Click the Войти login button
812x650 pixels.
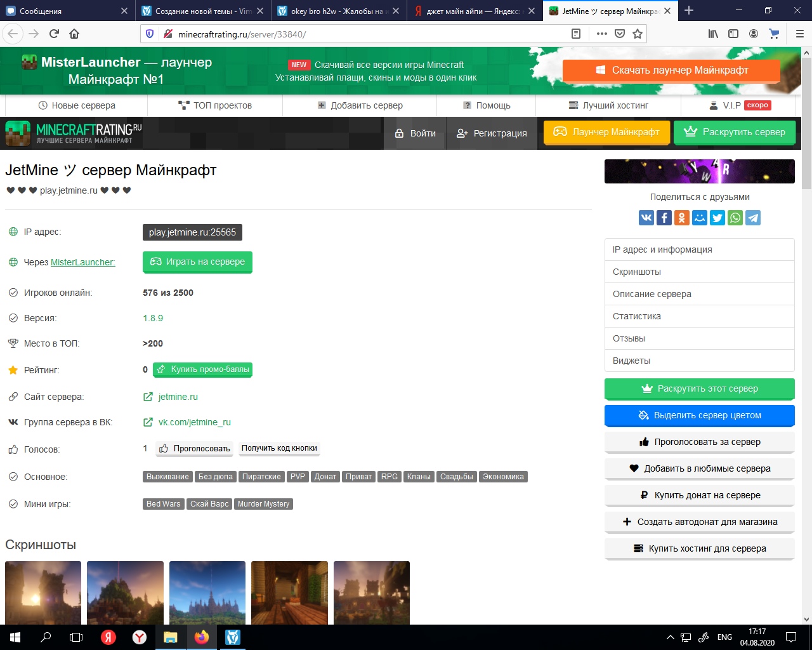416,133
